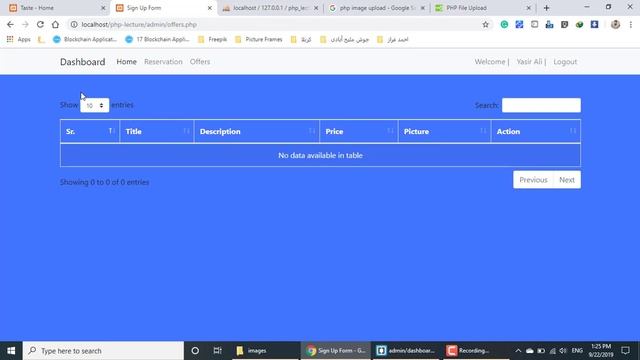Open Reservation in the navbar

coord(163,62)
